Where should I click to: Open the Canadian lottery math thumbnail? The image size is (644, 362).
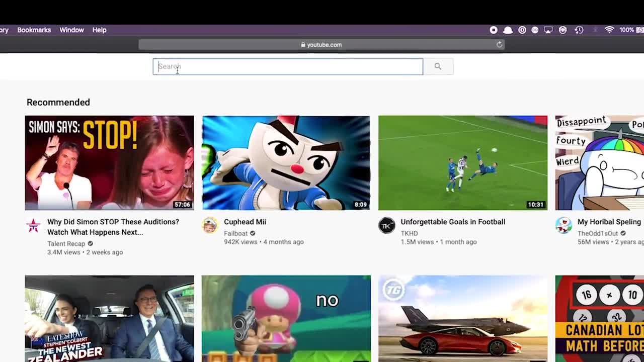click(599, 318)
